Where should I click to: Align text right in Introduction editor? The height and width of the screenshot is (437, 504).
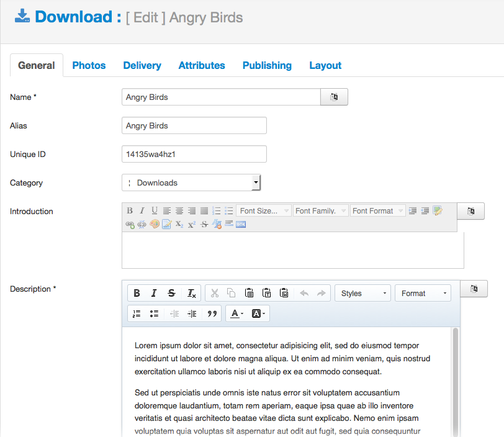click(192, 210)
